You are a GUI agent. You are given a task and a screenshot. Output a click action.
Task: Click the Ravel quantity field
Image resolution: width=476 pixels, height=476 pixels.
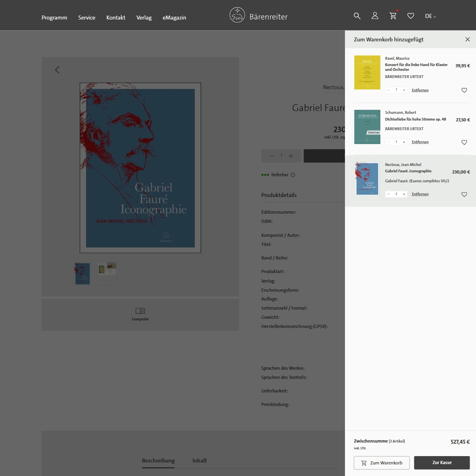396,90
